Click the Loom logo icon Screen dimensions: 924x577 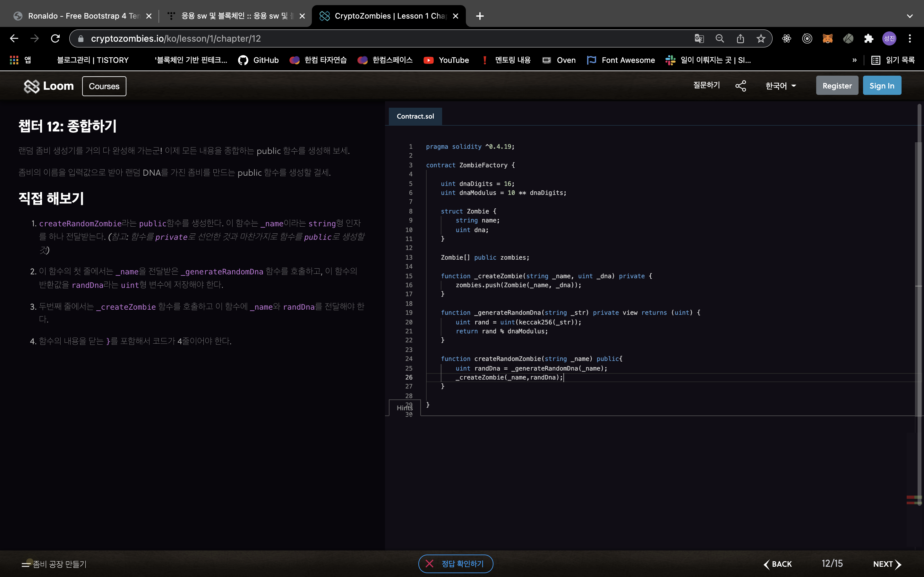[32, 86]
